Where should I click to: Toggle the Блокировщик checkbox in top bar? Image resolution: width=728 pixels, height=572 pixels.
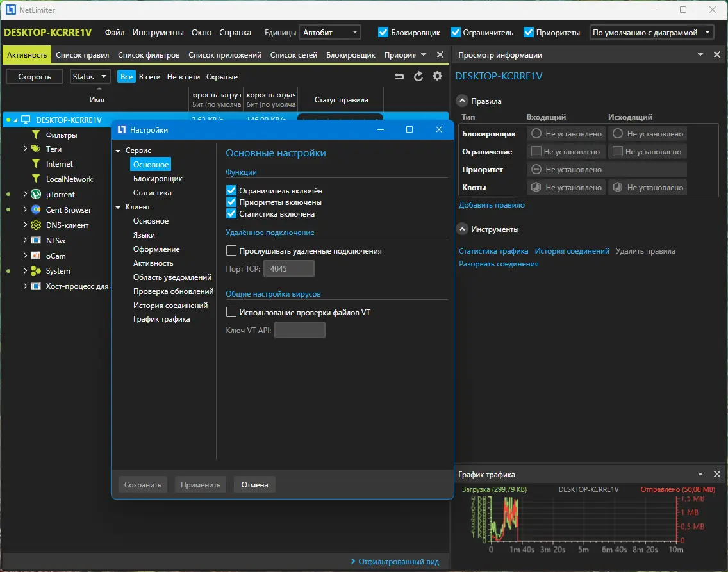[383, 32]
